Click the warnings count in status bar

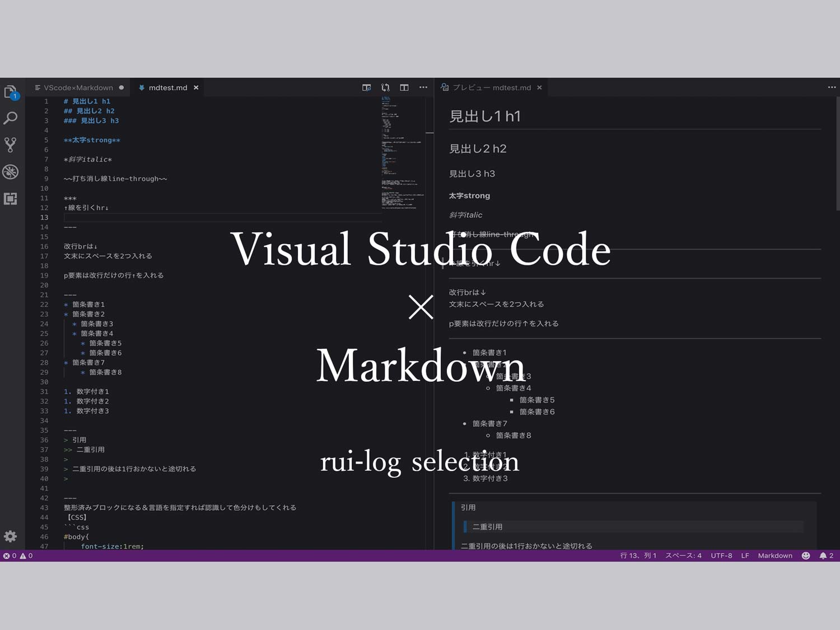tap(26, 556)
